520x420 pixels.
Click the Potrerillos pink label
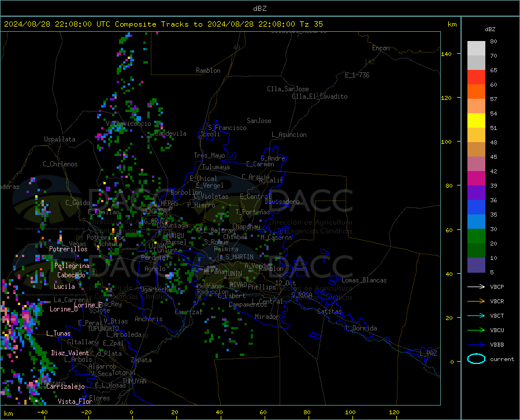pyautogui.click(x=68, y=249)
